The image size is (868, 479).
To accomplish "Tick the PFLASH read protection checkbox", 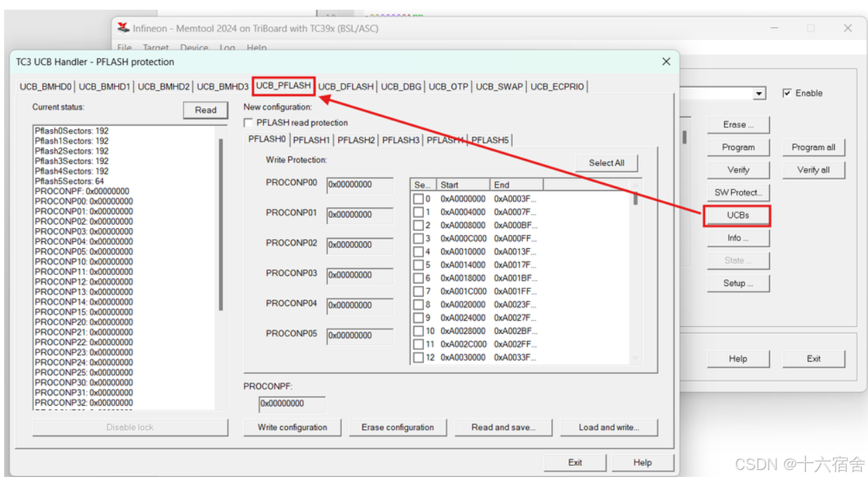I will pos(249,123).
